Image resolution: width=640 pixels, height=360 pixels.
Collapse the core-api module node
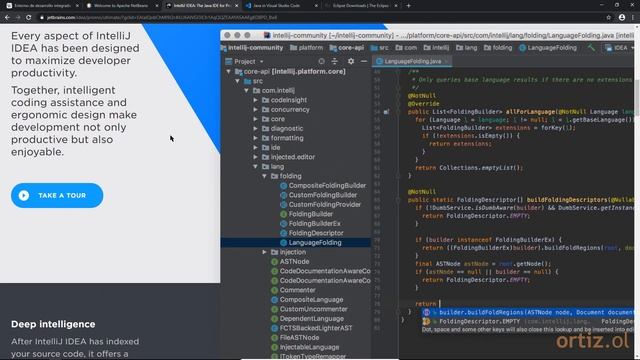229,71
